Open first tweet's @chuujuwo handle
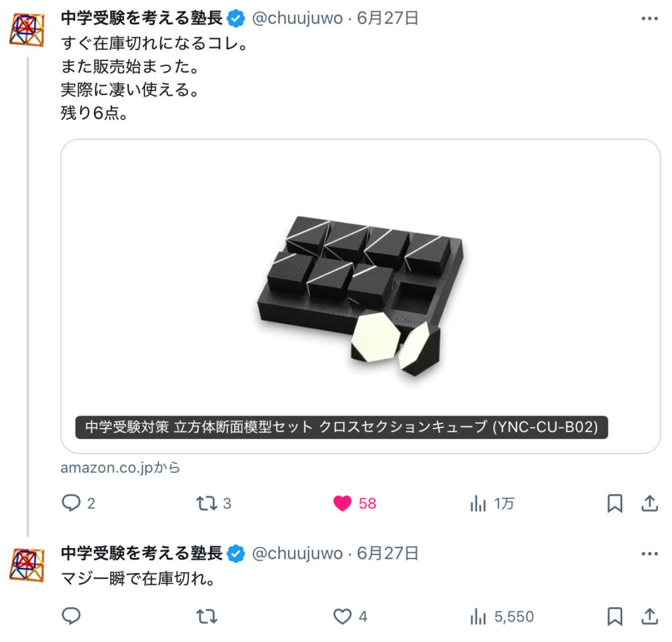672x642 pixels. (297, 18)
